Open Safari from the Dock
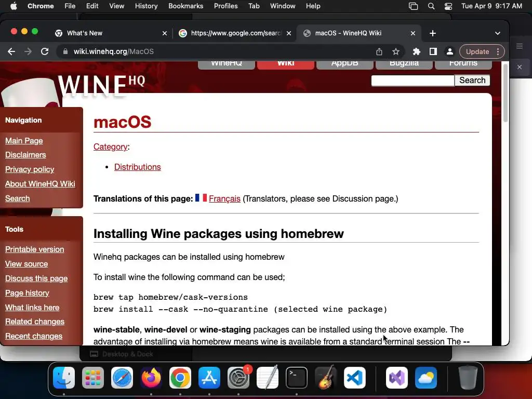The width and height of the screenshot is (532, 399). click(x=122, y=378)
